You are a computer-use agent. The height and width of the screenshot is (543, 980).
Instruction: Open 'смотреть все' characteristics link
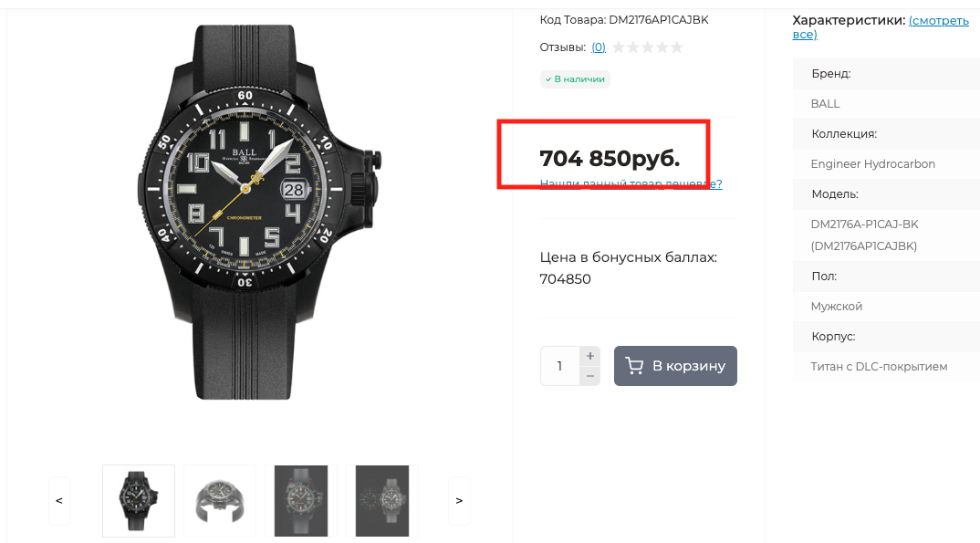(x=938, y=21)
